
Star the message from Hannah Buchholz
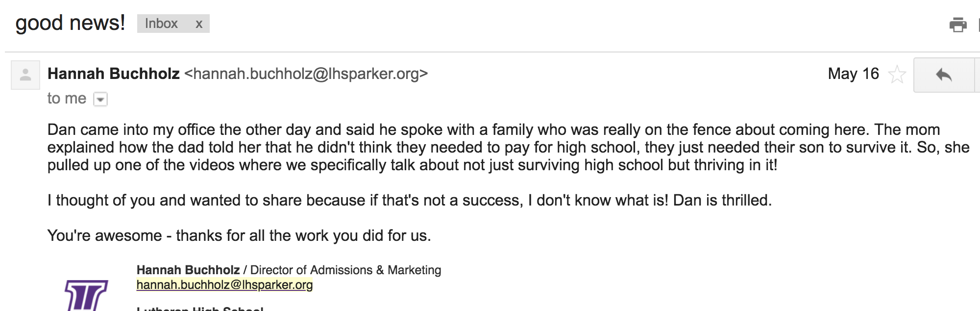click(x=897, y=75)
